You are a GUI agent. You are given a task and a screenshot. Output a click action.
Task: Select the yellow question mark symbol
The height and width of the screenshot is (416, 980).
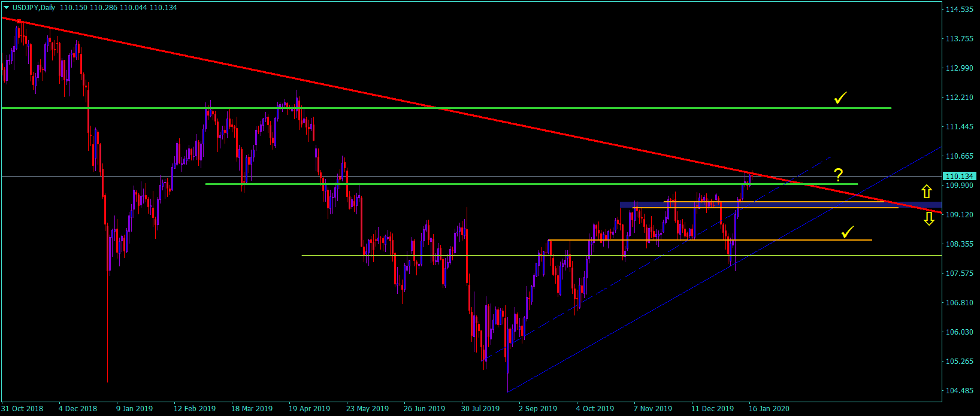coord(839,175)
